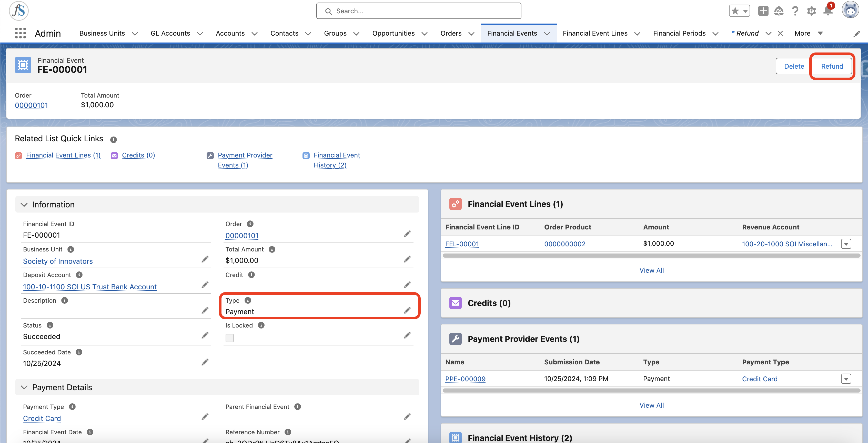Click the Delete button
The height and width of the screenshot is (443, 868).
tap(794, 66)
